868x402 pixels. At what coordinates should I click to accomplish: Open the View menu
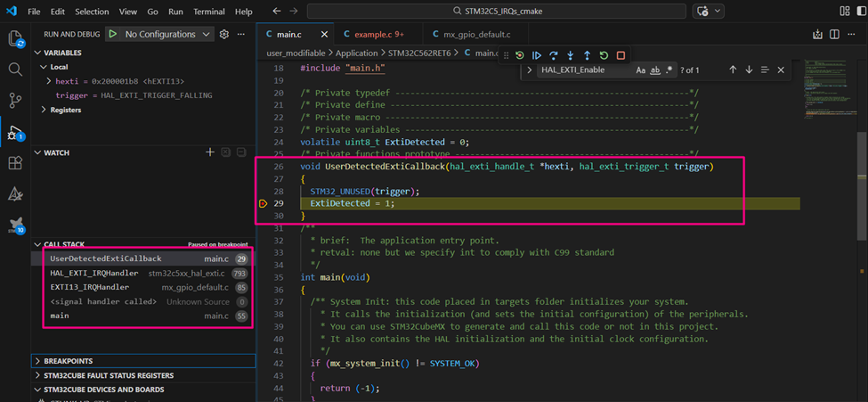click(x=128, y=11)
